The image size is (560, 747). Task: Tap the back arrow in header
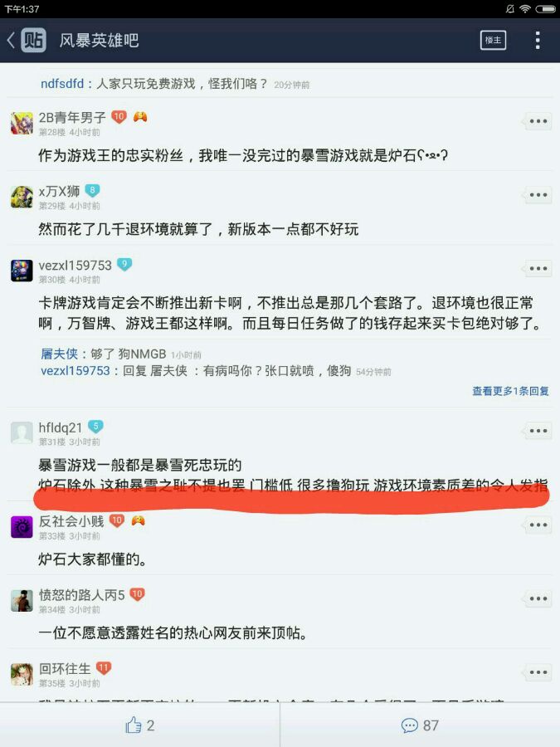click(11, 41)
